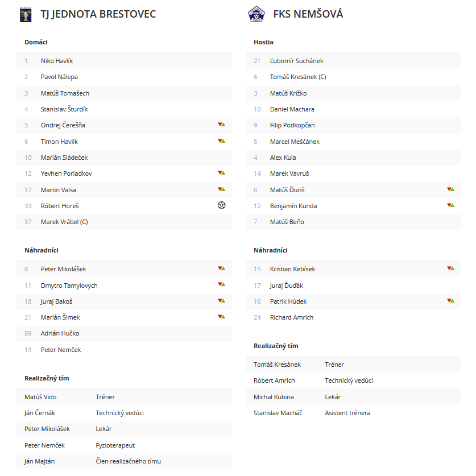Click substitution icon next to Matúš Ďuriš
Screen dimensions: 476x476
click(451, 189)
